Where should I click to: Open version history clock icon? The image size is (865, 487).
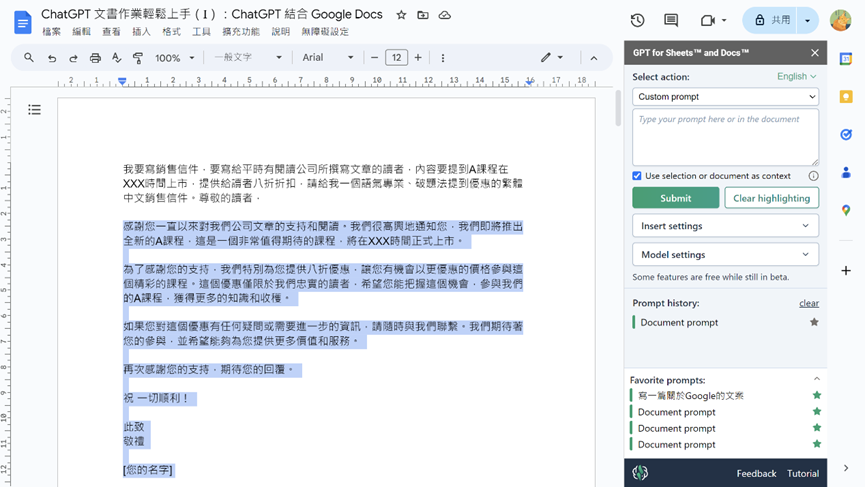(x=638, y=20)
